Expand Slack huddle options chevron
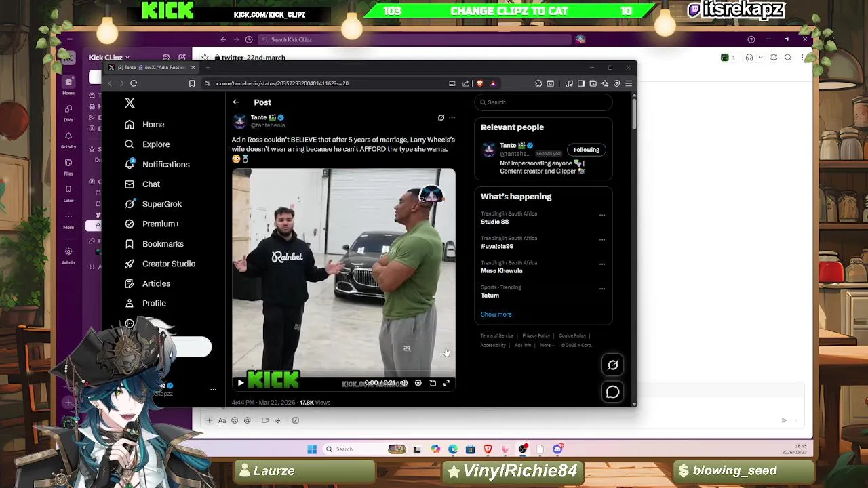This screenshot has width=868, height=488. pyautogui.click(x=760, y=58)
